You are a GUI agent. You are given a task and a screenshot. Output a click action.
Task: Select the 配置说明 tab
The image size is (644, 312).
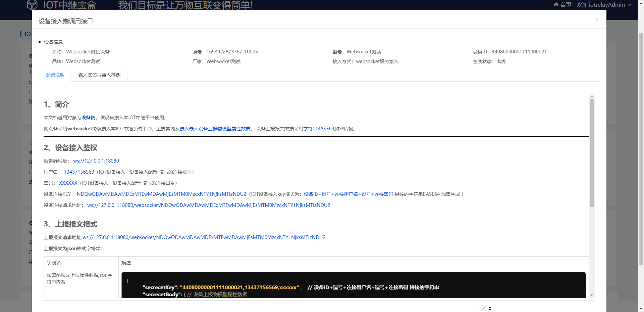tap(55, 75)
